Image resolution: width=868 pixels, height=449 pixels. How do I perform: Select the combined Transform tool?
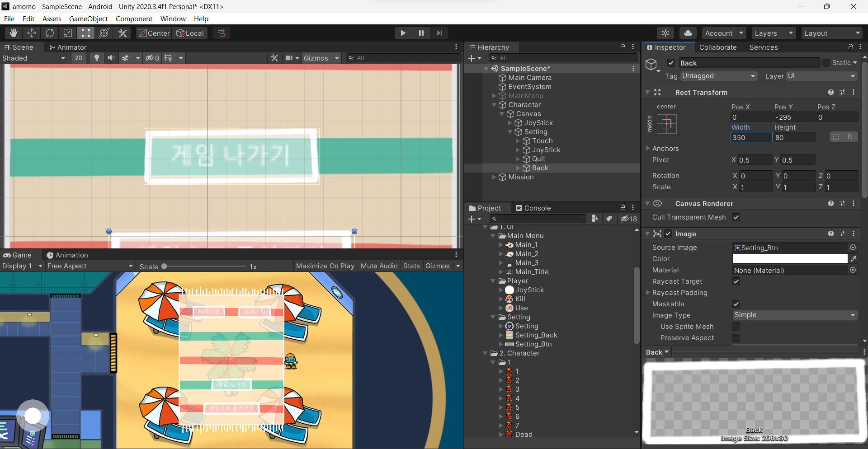coord(104,33)
